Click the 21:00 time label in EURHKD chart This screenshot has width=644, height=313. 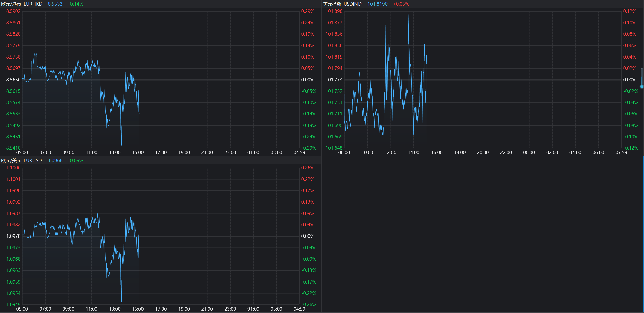point(207,153)
